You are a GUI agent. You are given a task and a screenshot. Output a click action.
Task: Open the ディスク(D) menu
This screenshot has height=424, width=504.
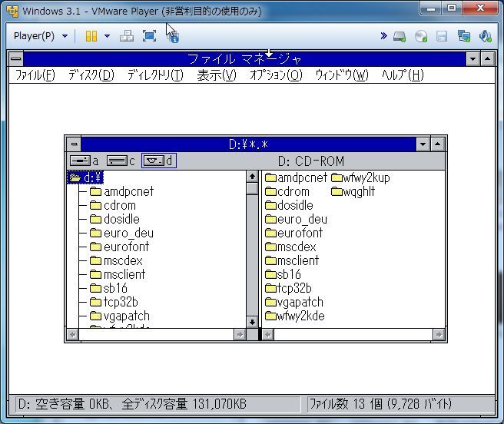click(x=91, y=75)
